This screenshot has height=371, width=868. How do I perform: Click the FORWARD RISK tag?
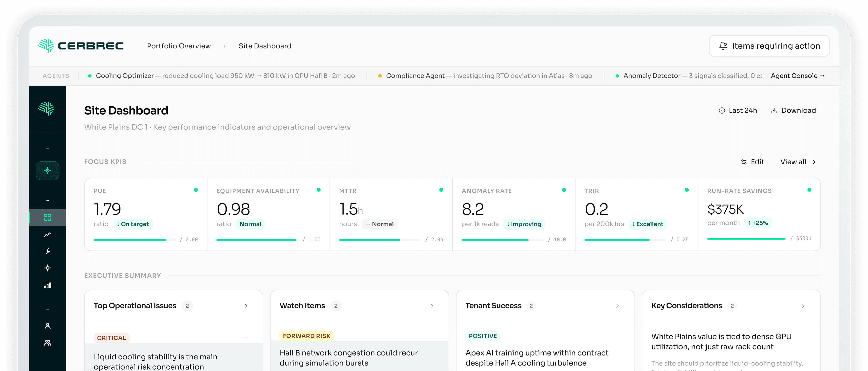[307, 336]
